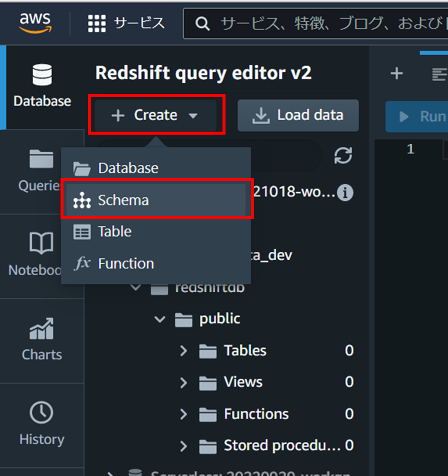This screenshot has height=476, width=448.
Task: Select the public schema folder icon
Action: pyautogui.click(x=183, y=320)
